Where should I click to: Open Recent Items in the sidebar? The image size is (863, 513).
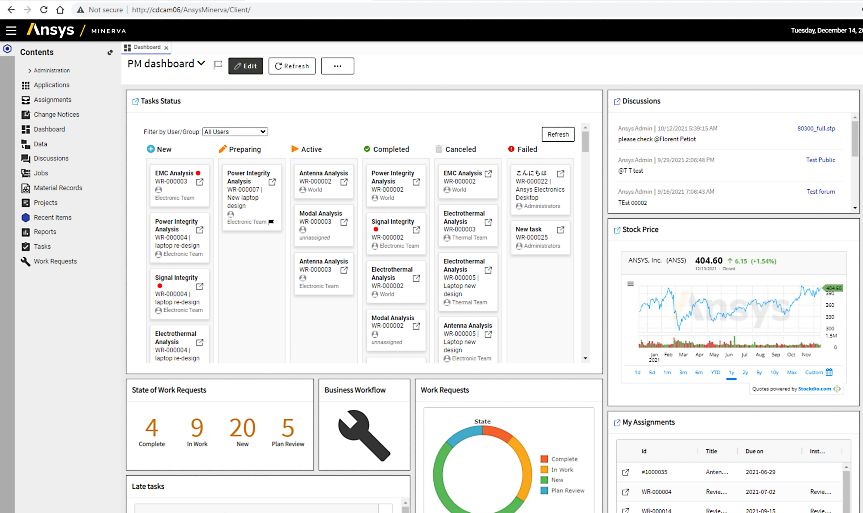coord(52,217)
